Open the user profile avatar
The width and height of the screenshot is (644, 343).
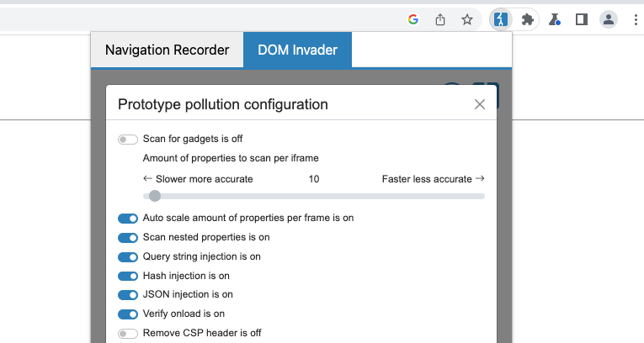point(608,19)
